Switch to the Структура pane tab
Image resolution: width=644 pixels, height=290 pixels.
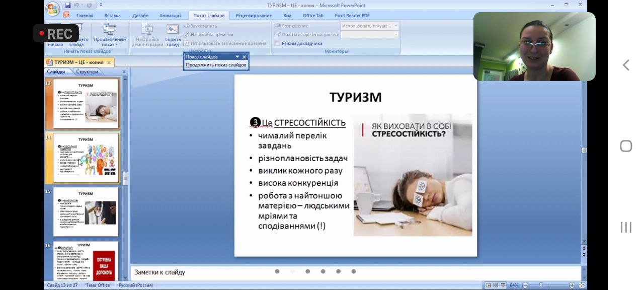point(88,71)
